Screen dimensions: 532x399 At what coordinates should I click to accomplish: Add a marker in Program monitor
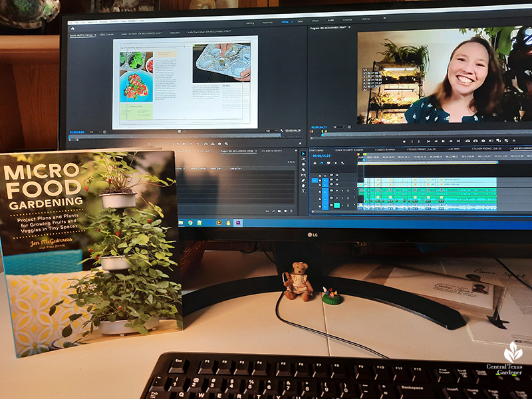[404, 141]
